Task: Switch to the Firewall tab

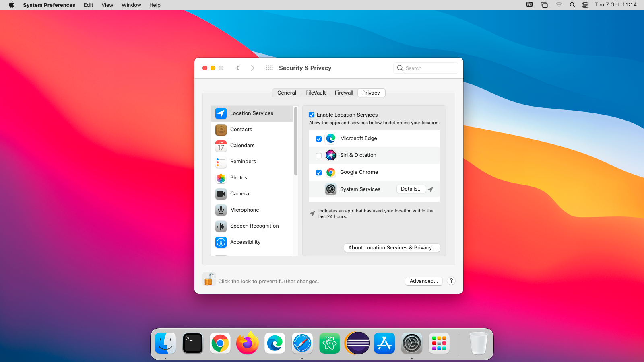Action: point(344,93)
